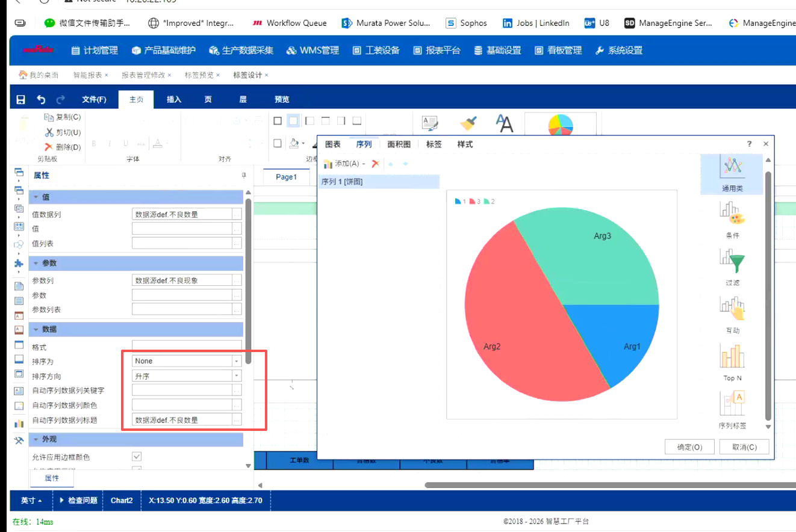This screenshot has height=532, width=796.
Task: Click the 值数据列 ellipsis browse button
Action: click(x=237, y=214)
